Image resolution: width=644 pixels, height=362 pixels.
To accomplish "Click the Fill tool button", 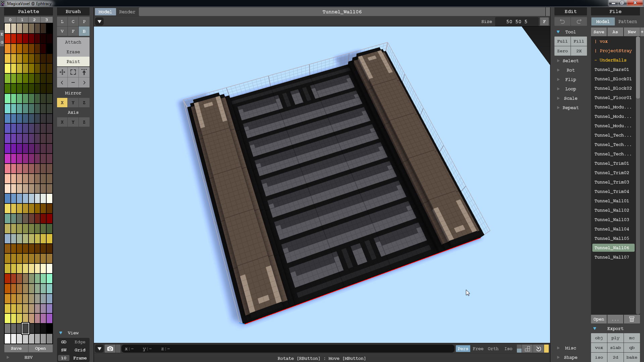I will pos(579,41).
